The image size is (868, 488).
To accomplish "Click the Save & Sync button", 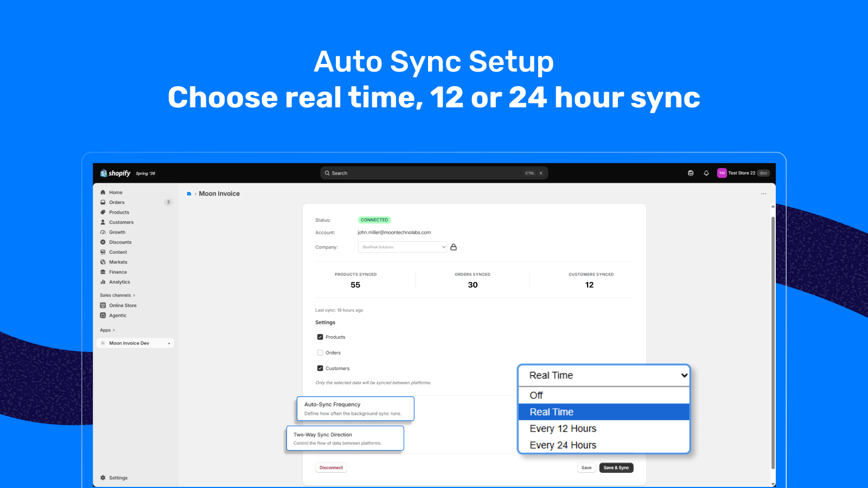I will (x=616, y=468).
